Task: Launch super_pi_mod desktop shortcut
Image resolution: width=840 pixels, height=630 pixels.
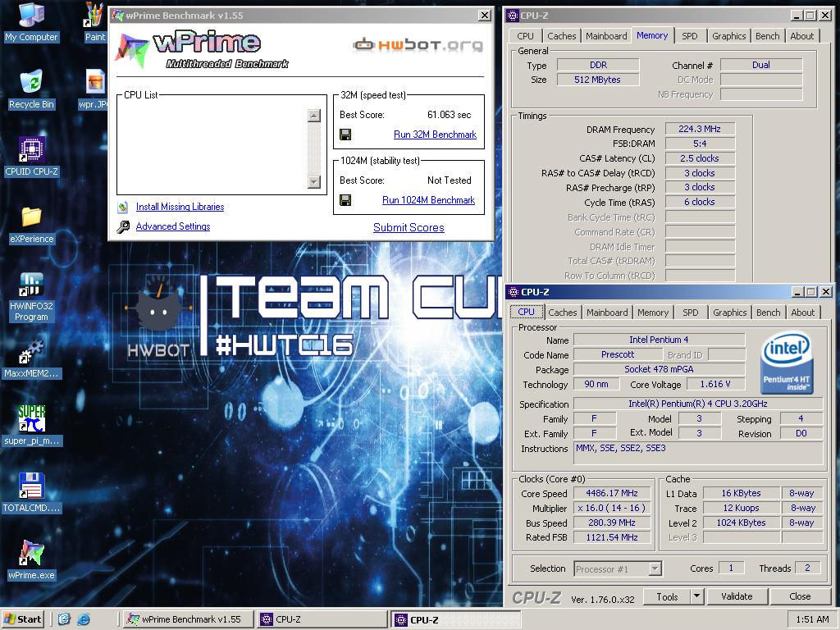Action: pos(31,426)
